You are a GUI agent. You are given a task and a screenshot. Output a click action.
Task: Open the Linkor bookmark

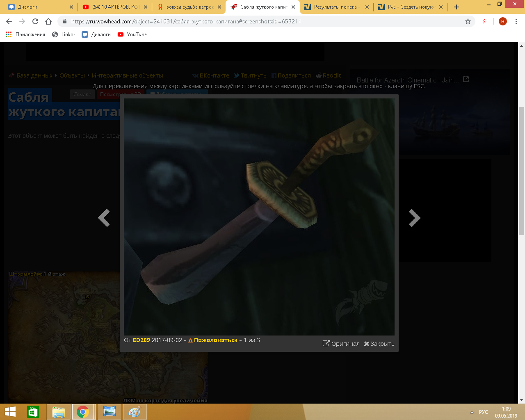(64, 34)
